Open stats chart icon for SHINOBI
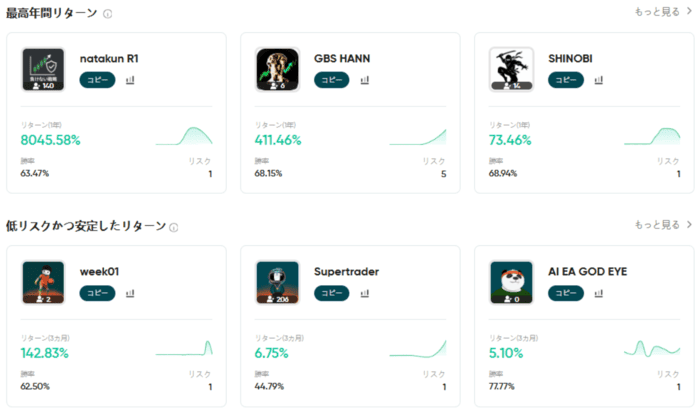This screenshot has height=412, width=700. [598, 80]
